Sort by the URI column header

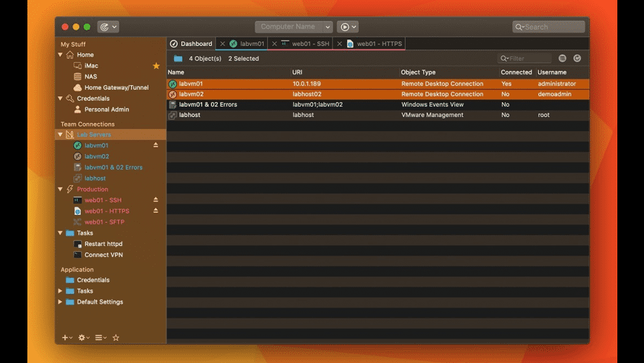coord(298,72)
